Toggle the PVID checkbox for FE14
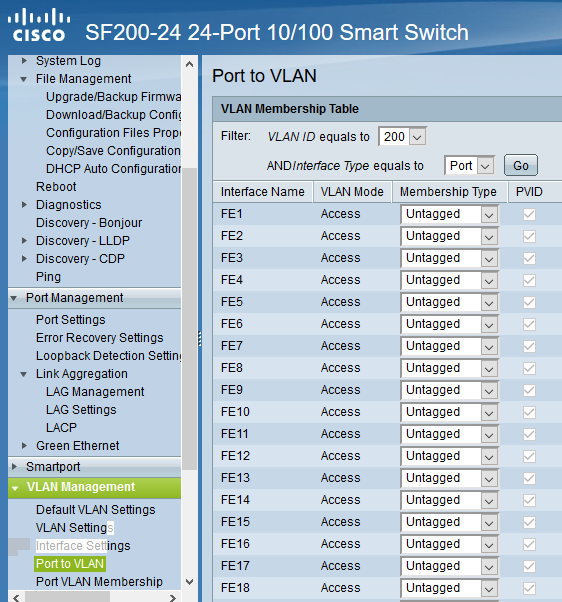The image size is (562, 602). tap(529, 500)
